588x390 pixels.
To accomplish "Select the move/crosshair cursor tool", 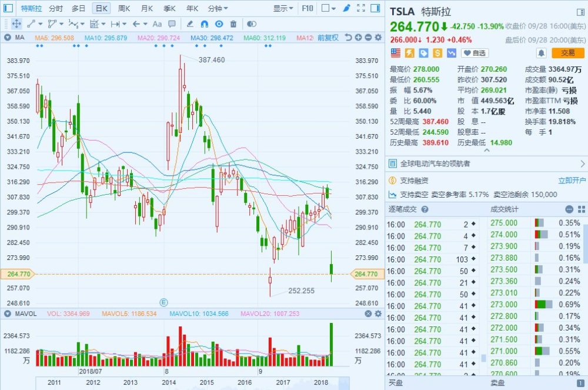I will click(x=16, y=24).
